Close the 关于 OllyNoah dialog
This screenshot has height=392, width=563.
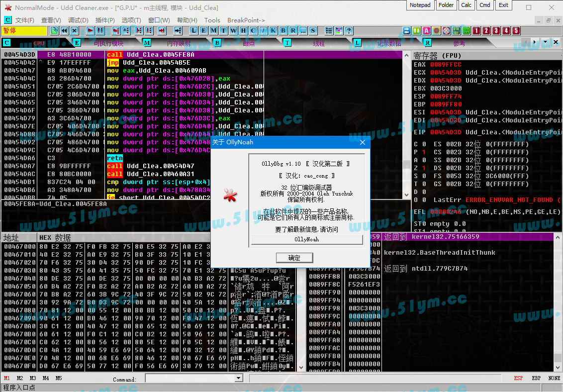pos(363,142)
